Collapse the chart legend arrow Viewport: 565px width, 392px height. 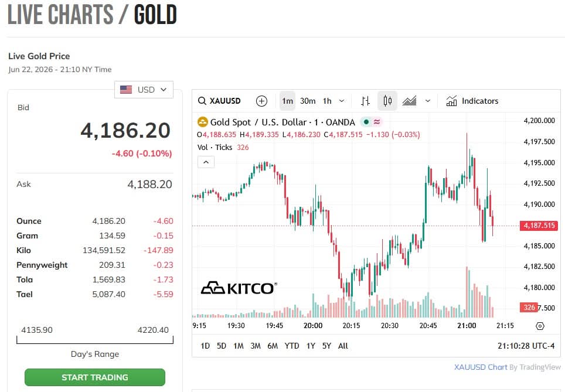tap(206, 162)
